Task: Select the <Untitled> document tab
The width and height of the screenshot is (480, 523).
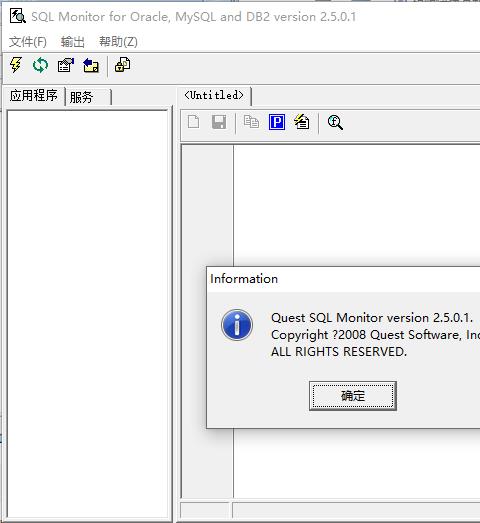Action: (214, 95)
